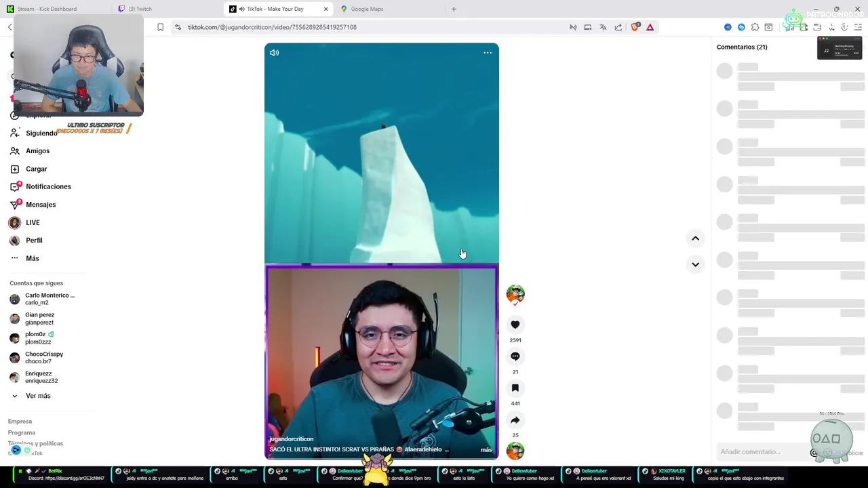Open the Siguiendo feed
This screenshot has width=868, height=488.
click(x=41, y=134)
